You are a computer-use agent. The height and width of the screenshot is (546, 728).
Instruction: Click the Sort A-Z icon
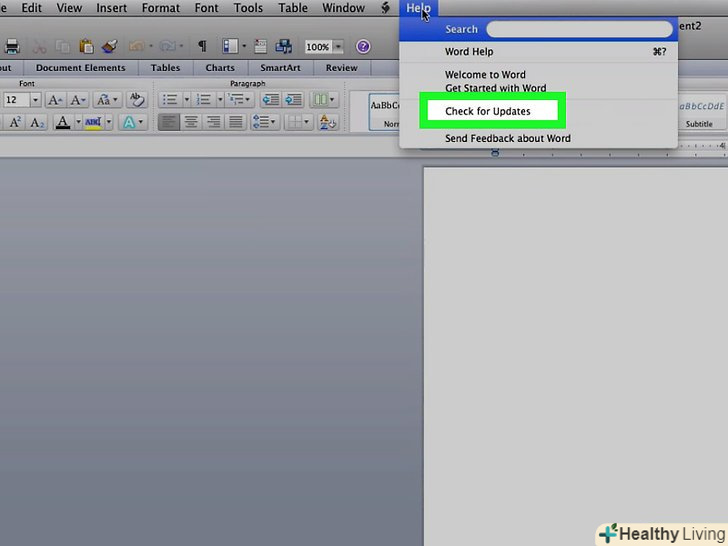point(328,123)
